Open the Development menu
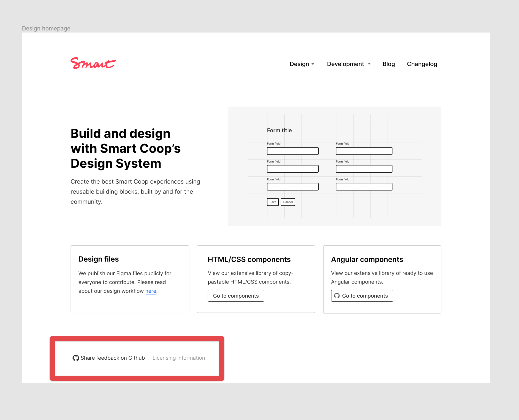This screenshot has width=519, height=420. [345, 64]
